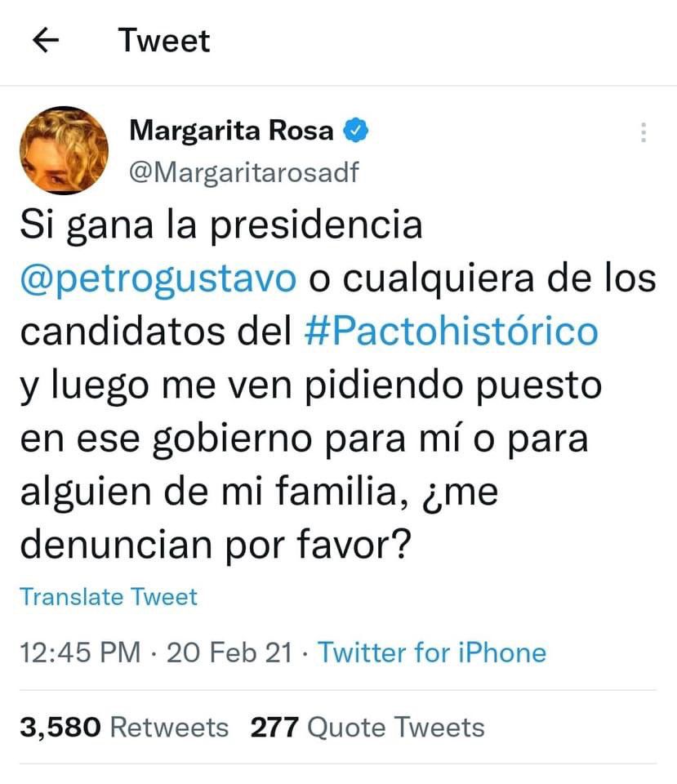677x784 pixels.
Task: Click the blue verified badge
Action: coord(358,129)
